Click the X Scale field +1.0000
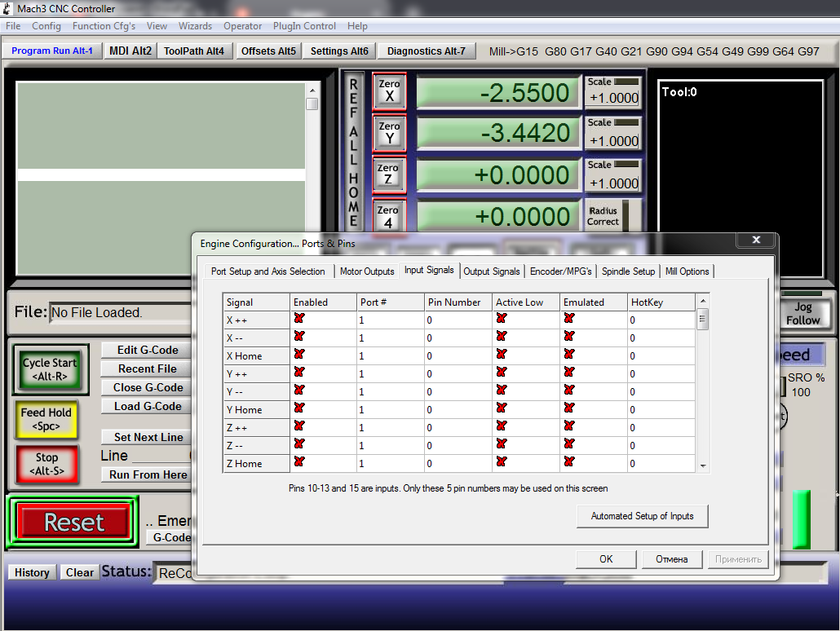Viewport: 840px width, 631px height. click(613, 98)
